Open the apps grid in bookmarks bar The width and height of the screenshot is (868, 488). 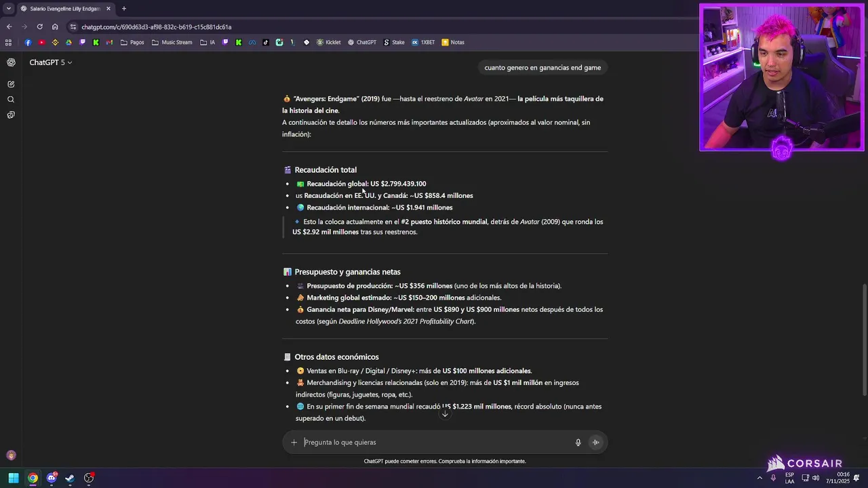point(8,42)
